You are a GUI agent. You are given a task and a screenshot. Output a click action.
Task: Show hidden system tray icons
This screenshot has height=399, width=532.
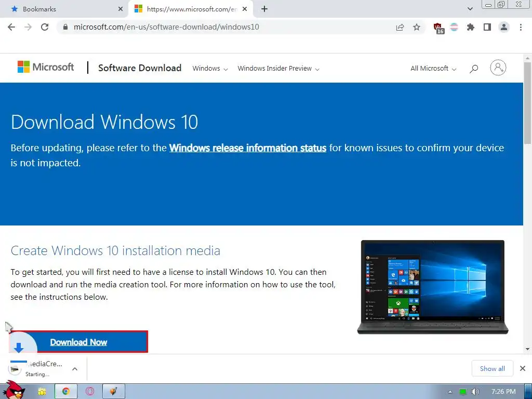click(x=450, y=392)
